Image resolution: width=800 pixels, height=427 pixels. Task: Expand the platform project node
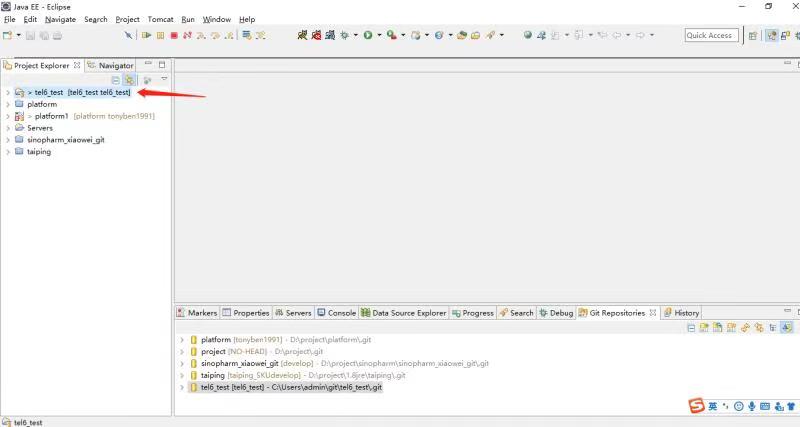8,104
